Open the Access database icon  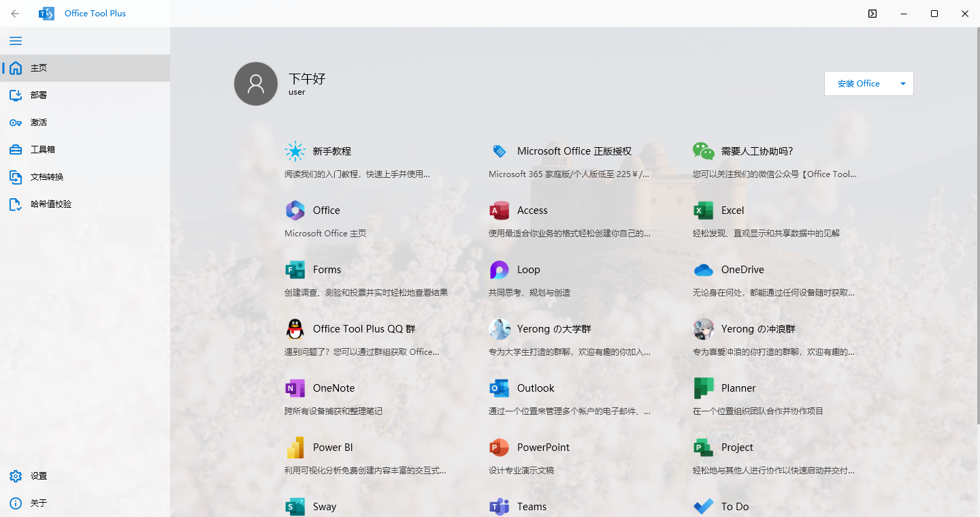point(499,210)
